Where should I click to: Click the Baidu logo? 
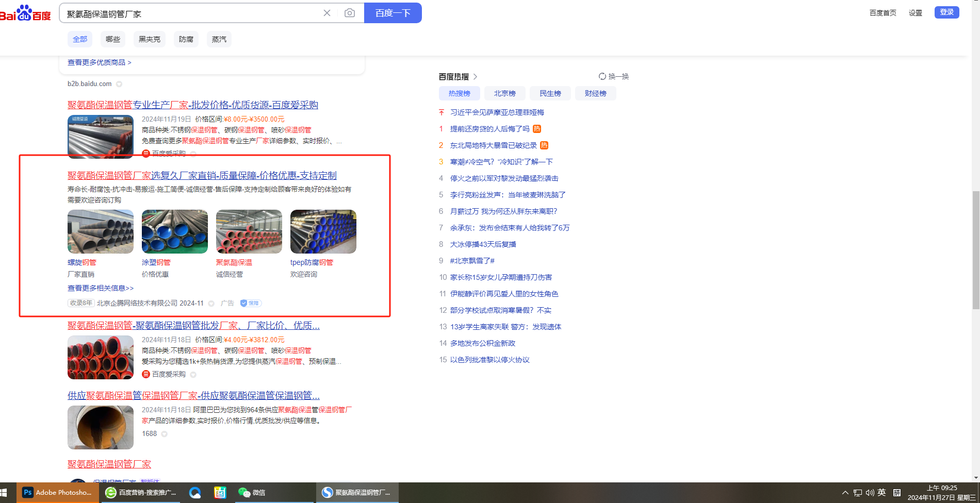(x=25, y=13)
